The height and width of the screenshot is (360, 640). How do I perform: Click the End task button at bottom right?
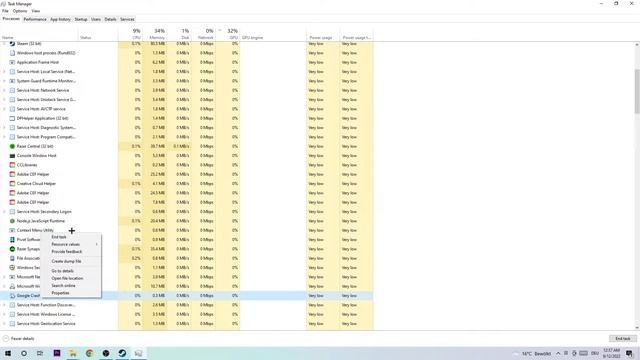(623, 339)
